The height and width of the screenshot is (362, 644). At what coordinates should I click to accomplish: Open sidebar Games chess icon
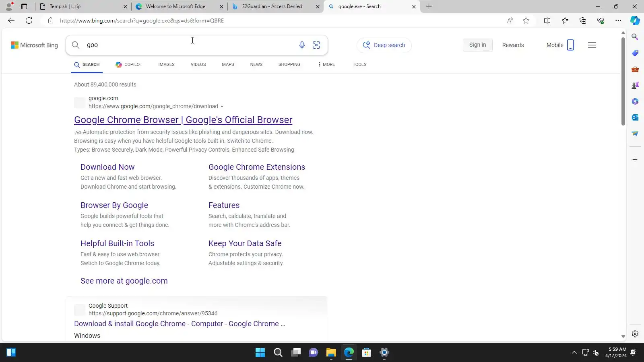pos(635,85)
